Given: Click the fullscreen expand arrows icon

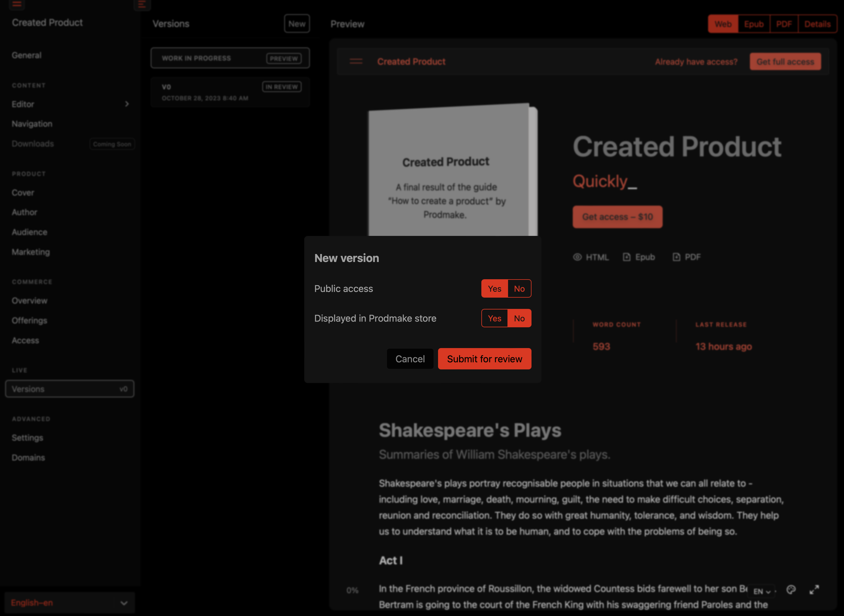Looking at the screenshot, I should (814, 590).
